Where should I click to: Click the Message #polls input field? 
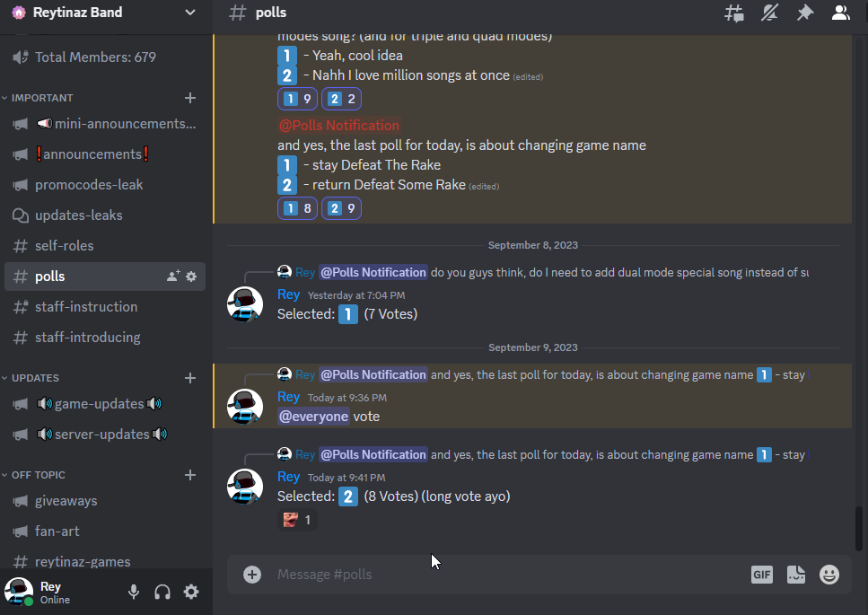503,575
